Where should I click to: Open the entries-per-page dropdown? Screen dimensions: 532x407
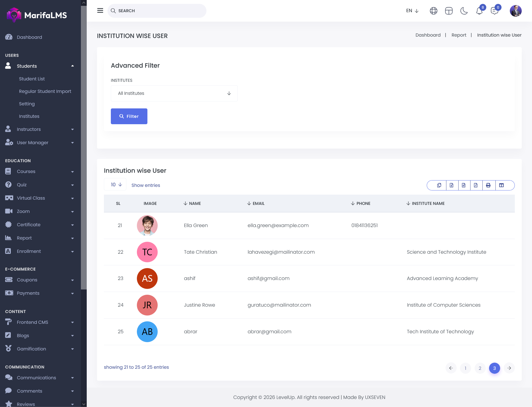click(115, 185)
